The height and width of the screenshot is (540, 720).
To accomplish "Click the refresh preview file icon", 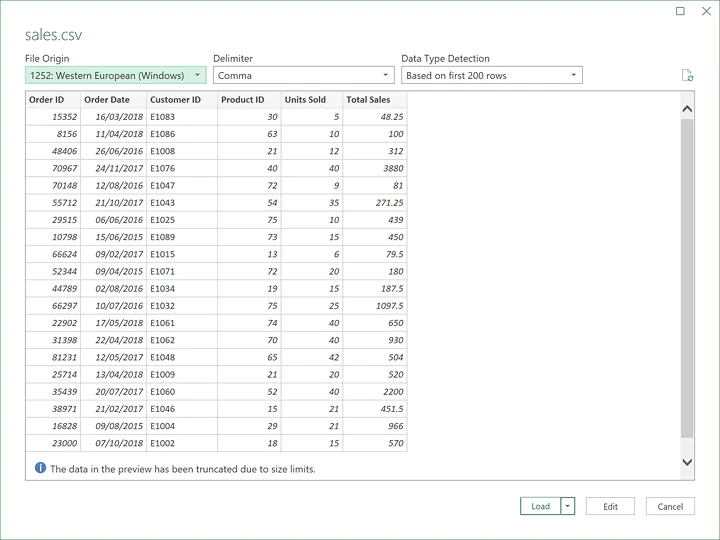I will pos(687,75).
